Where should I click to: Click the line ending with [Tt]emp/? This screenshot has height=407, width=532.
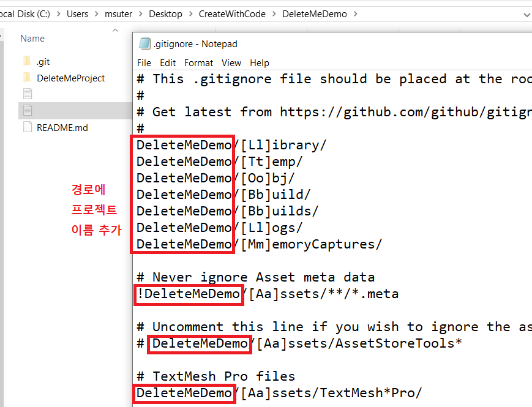[219, 162]
